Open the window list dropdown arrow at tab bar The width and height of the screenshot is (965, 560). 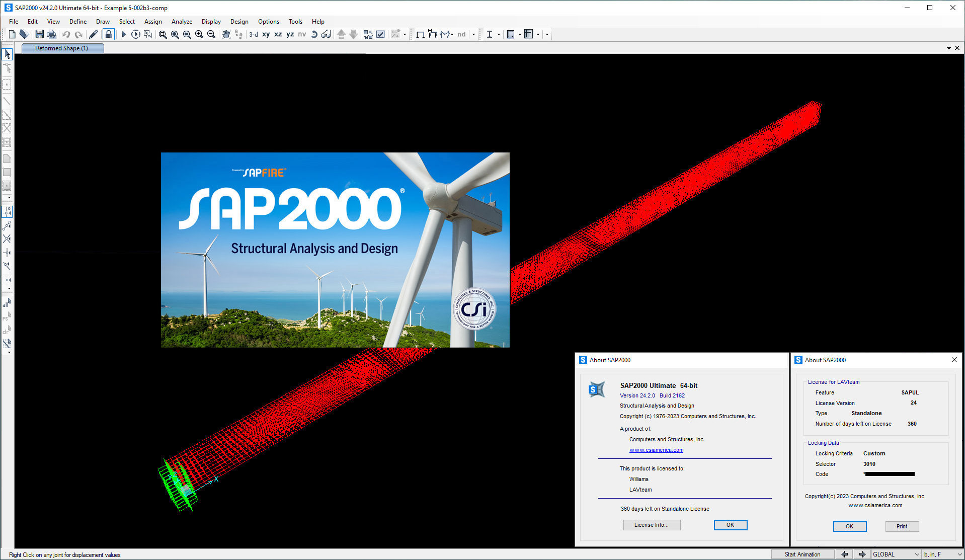pos(949,48)
